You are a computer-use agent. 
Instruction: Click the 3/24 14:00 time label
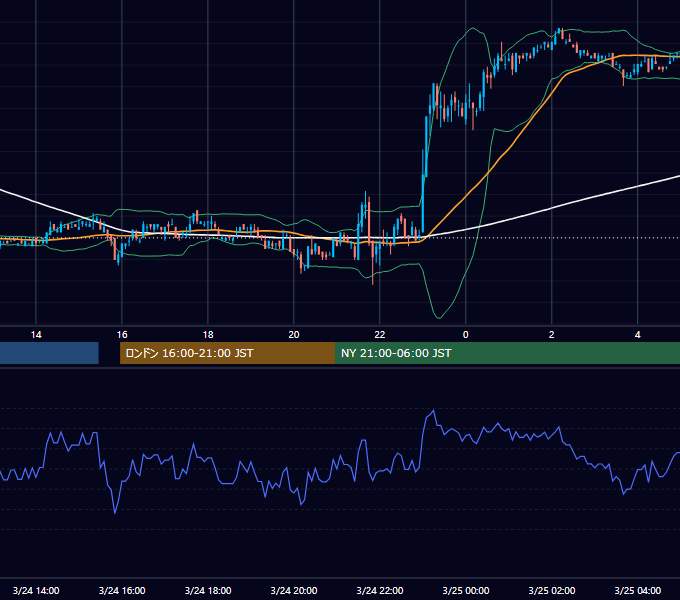tap(36, 590)
